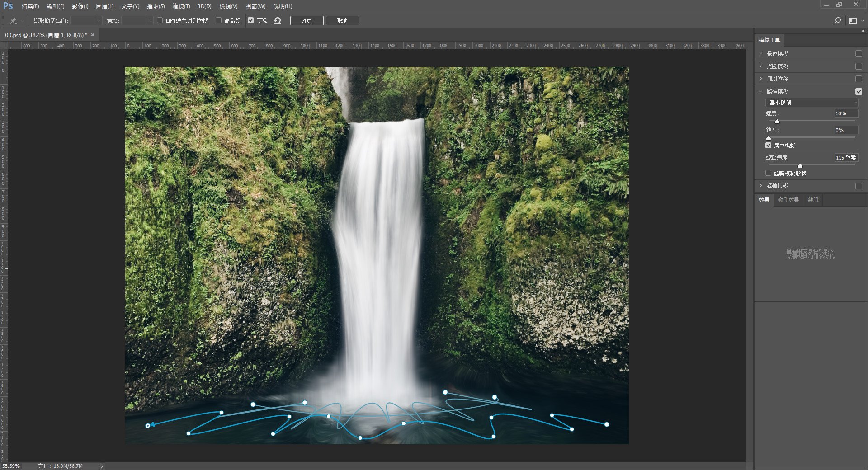The width and height of the screenshot is (868, 470).
Task: Enable the 傾斜位移 checkbox
Action: pos(859,79)
